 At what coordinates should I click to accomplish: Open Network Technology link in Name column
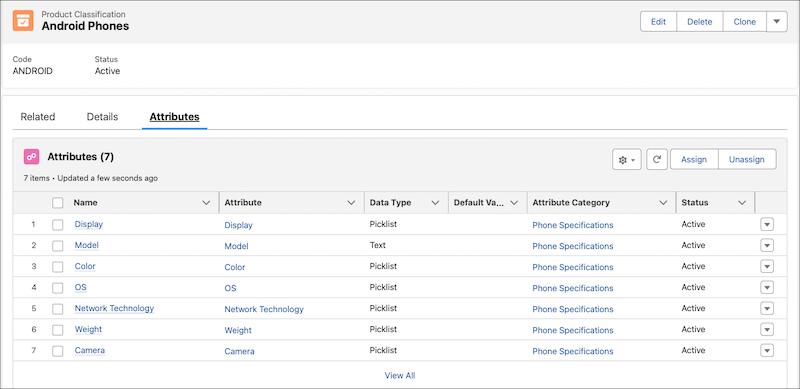114,308
